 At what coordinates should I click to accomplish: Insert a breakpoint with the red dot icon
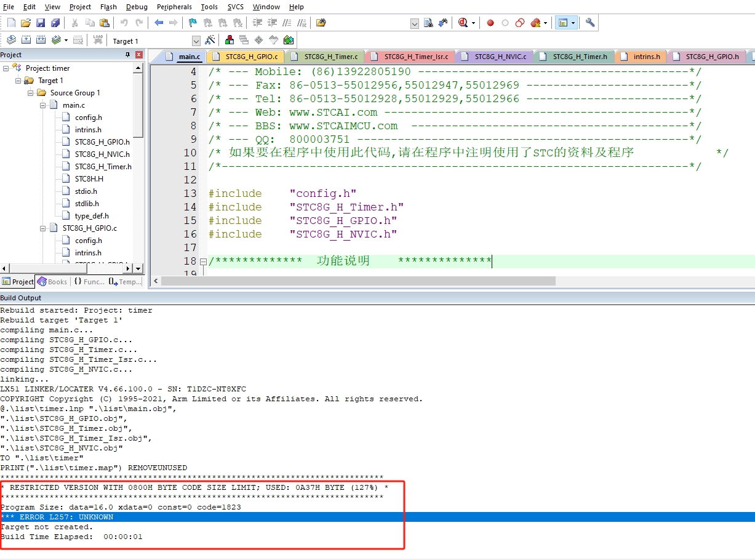(490, 23)
